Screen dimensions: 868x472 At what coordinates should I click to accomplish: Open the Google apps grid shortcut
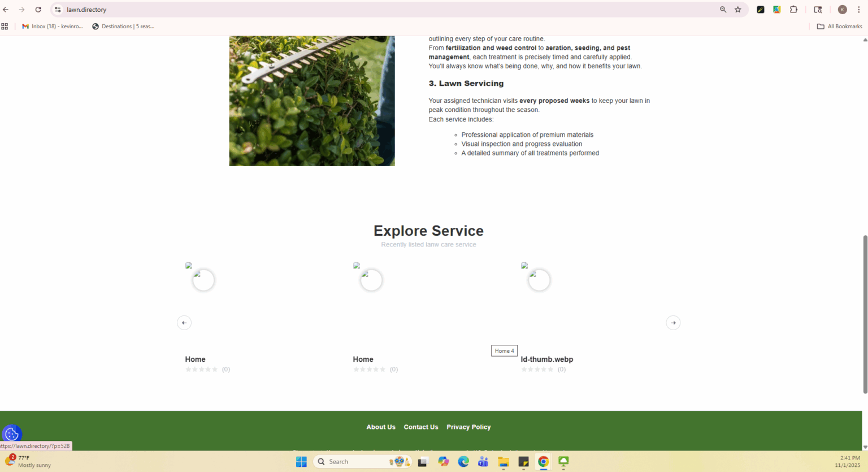click(x=5, y=27)
